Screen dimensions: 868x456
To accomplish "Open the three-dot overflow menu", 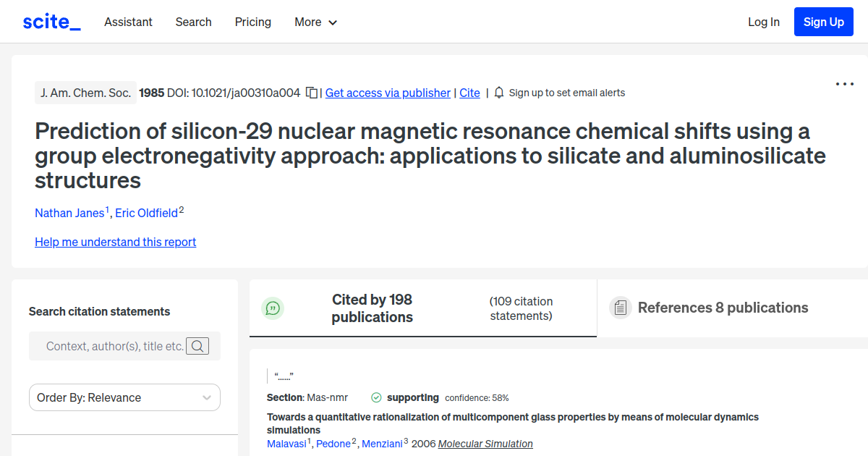I will [844, 84].
